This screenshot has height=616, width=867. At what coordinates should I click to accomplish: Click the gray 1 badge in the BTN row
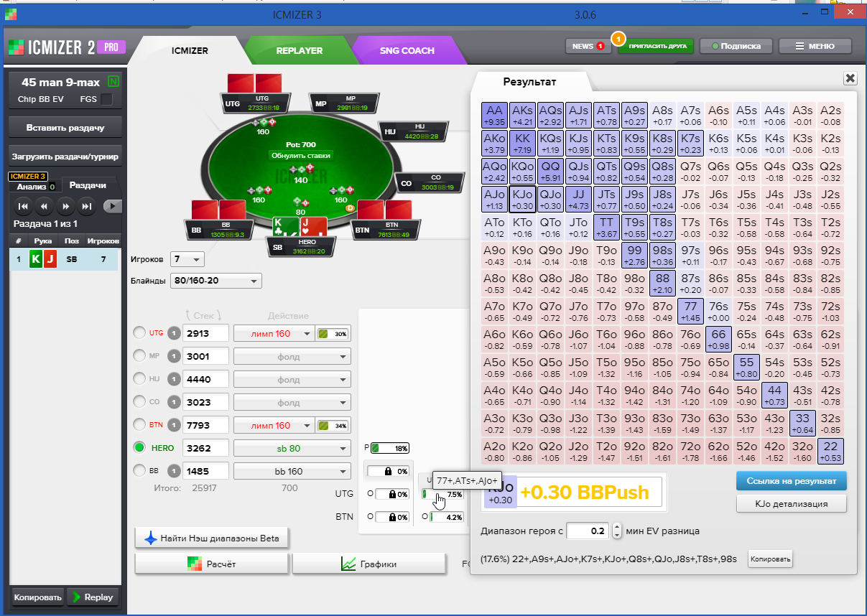point(174,425)
